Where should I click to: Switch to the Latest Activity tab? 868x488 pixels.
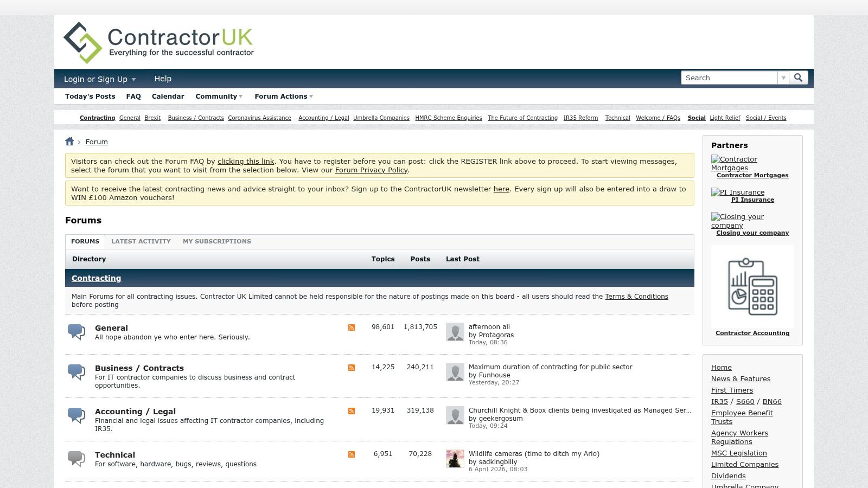[141, 241]
